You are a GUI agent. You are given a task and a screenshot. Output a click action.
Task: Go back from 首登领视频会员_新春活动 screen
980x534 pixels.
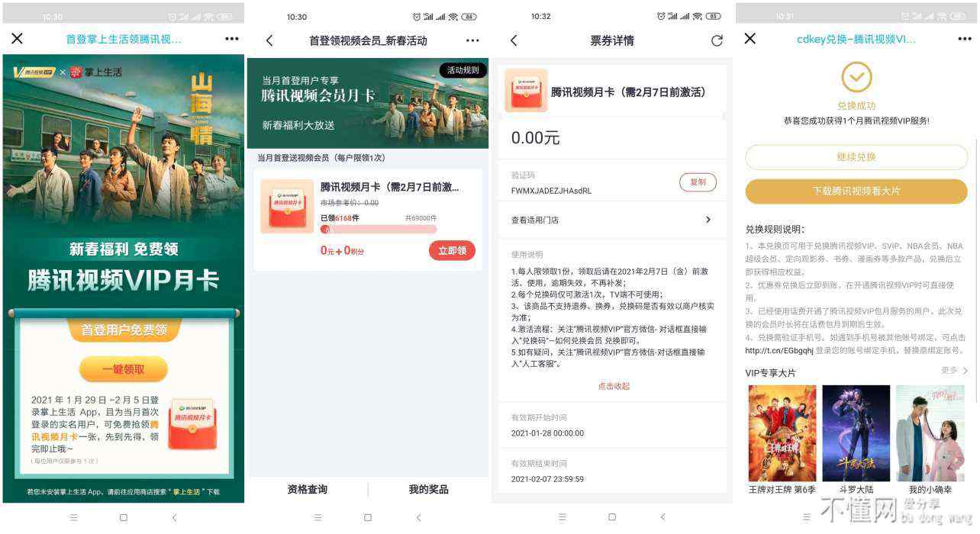[x=269, y=40]
